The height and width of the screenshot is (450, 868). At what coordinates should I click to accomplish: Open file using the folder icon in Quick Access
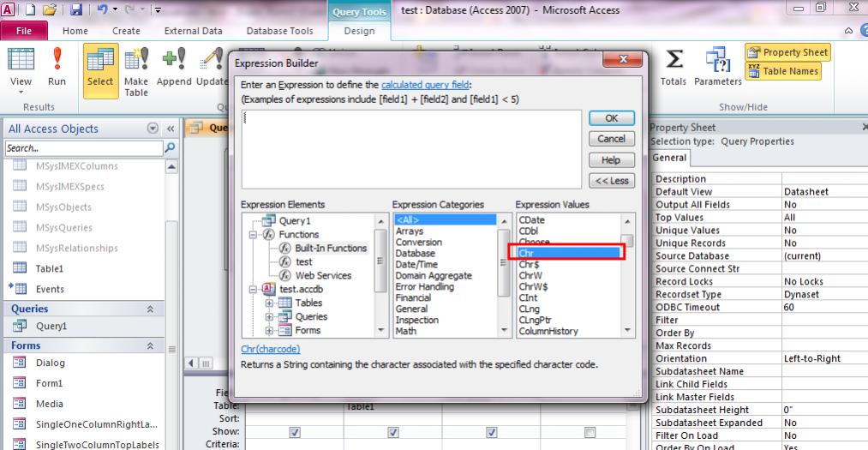click(50, 9)
